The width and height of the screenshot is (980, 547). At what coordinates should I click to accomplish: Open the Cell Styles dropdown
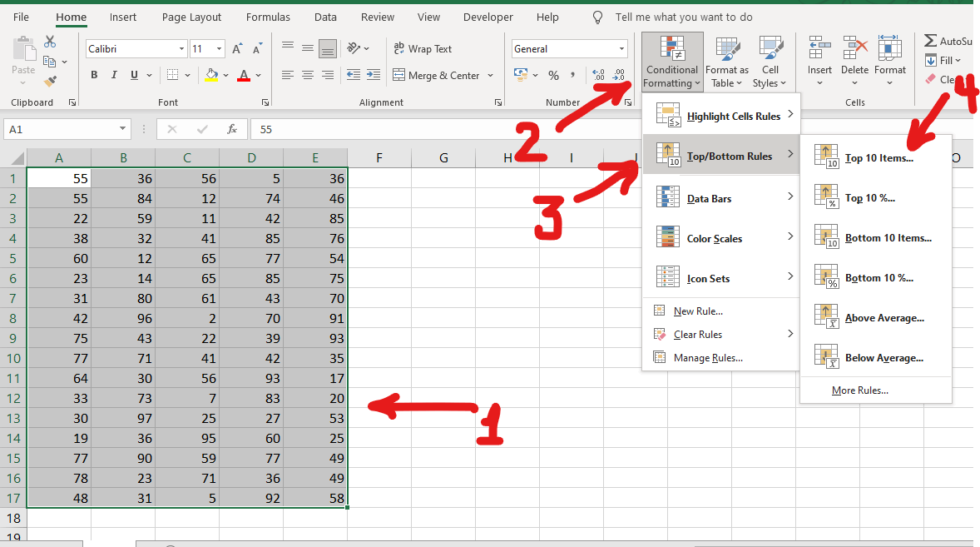coord(770,62)
